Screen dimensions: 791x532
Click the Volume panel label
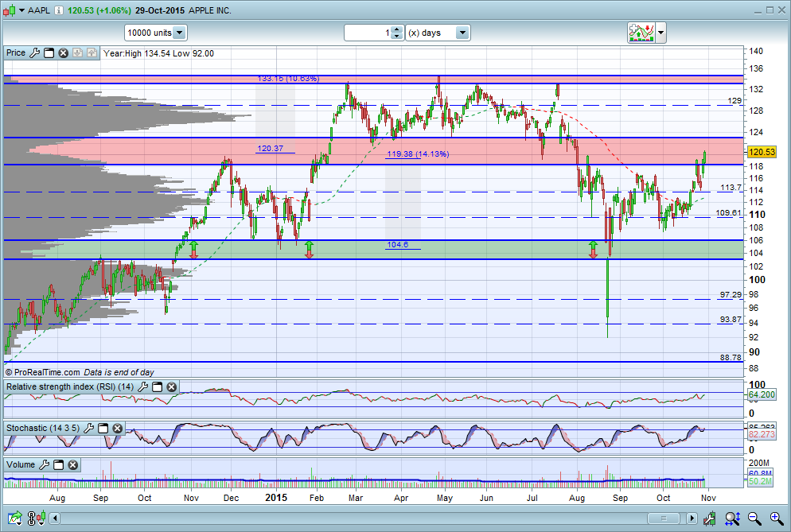point(21,464)
